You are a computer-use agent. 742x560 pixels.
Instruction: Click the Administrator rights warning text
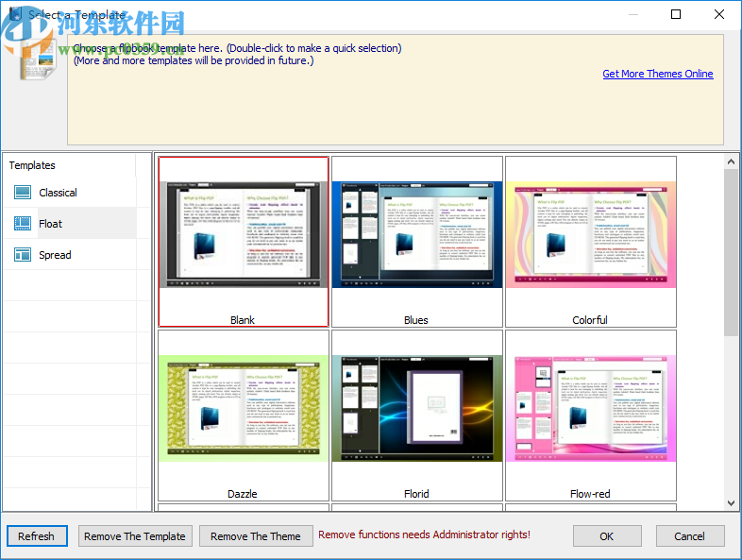tap(424, 535)
